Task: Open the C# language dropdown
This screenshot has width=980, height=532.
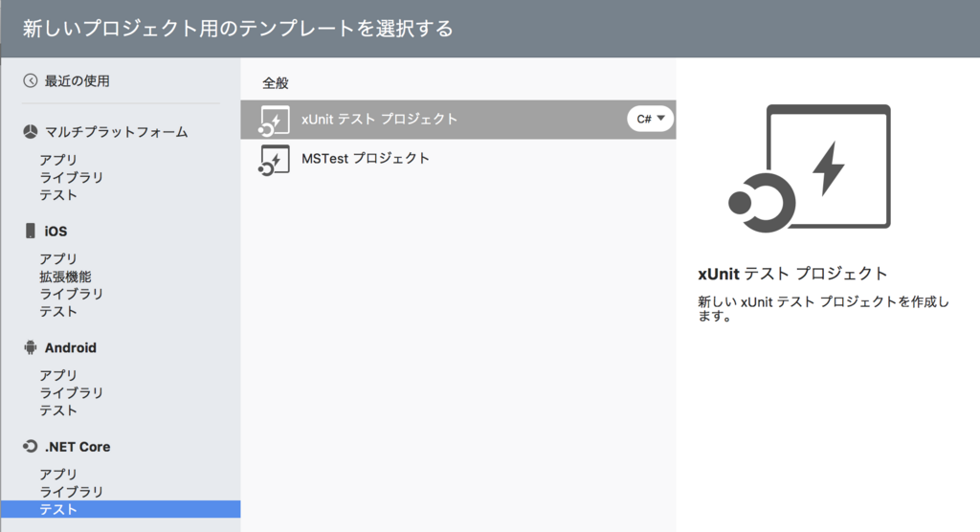Action: tap(650, 119)
